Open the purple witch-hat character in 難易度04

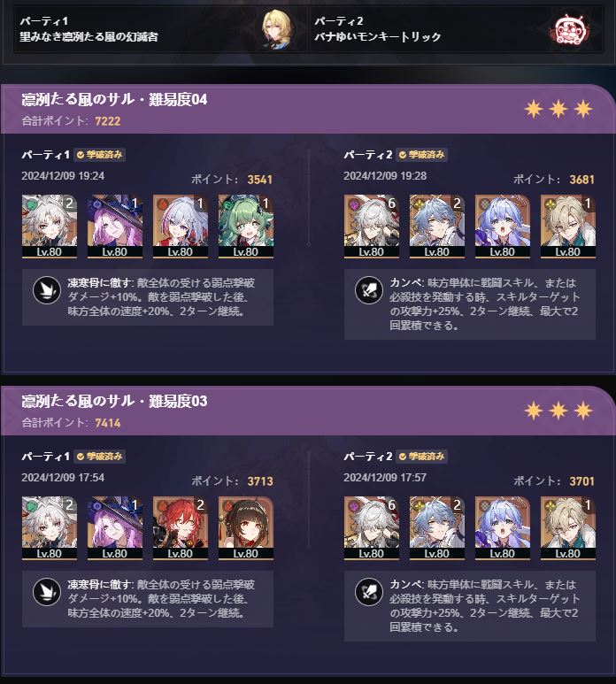click(x=115, y=227)
